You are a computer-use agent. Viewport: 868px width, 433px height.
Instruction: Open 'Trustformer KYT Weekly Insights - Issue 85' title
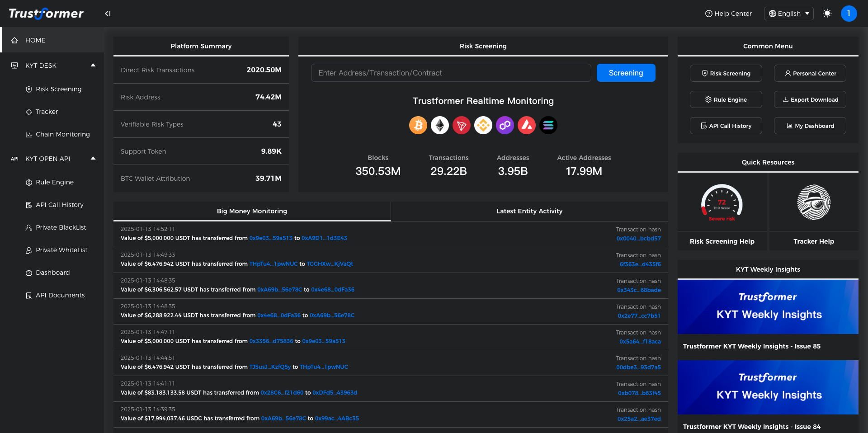(x=751, y=346)
